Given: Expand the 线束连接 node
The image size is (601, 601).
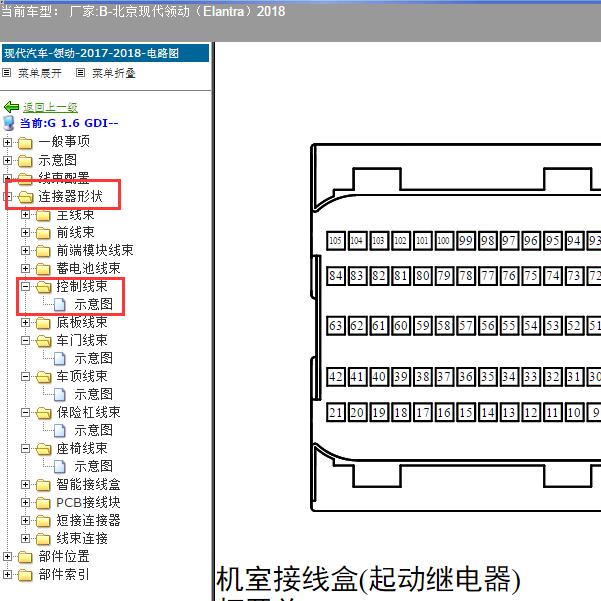Looking at the screenshot, I should coord(25,538).
